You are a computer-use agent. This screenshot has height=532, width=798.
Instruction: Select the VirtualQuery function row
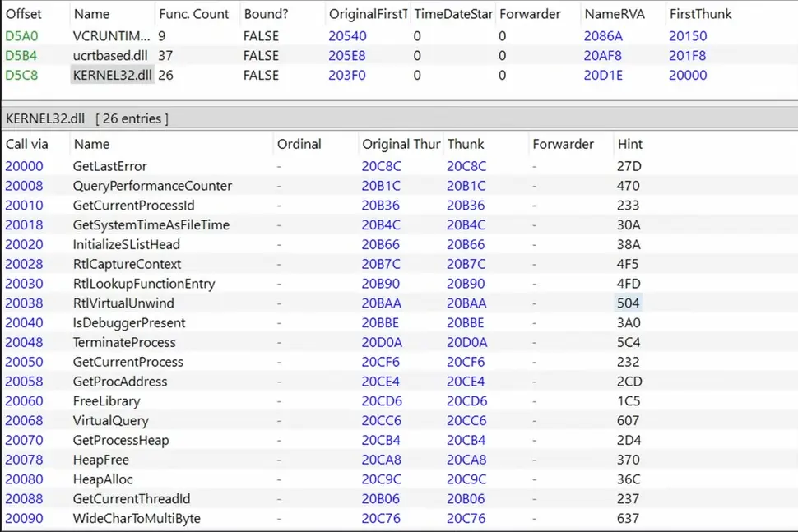tap(111, 421)
